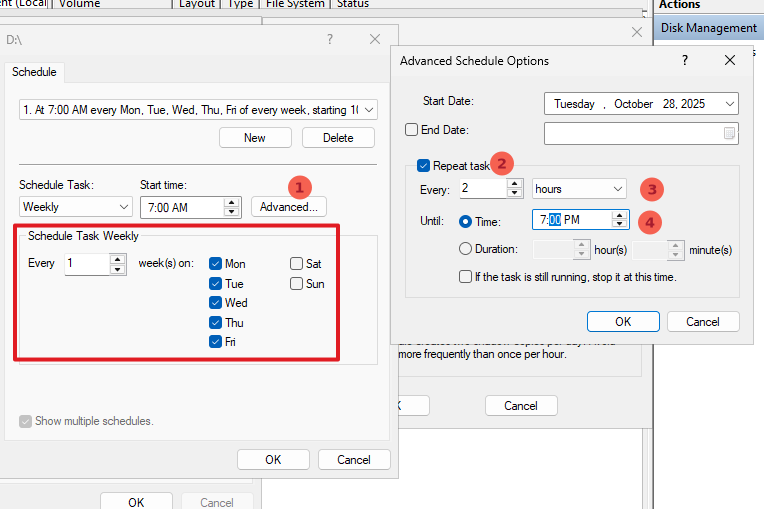Image resolution: width=764 pixels, height=509 pixels.
Task: Increase the Until Time spinner
Action: click(619, 215)
